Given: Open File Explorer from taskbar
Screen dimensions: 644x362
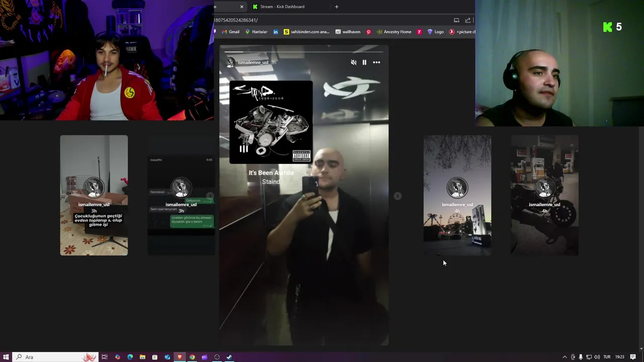Looking at the screenshot, I should coord(142,357).
